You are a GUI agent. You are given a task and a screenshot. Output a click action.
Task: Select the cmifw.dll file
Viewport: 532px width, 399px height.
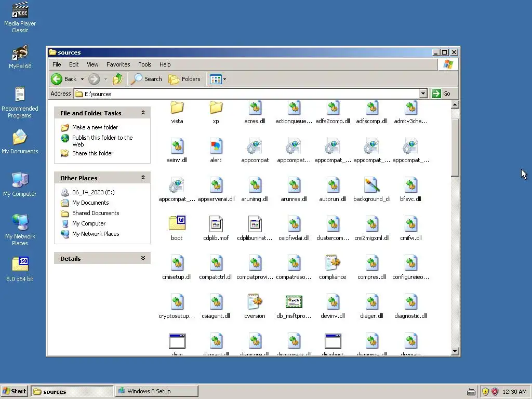(x=410, y=229)
